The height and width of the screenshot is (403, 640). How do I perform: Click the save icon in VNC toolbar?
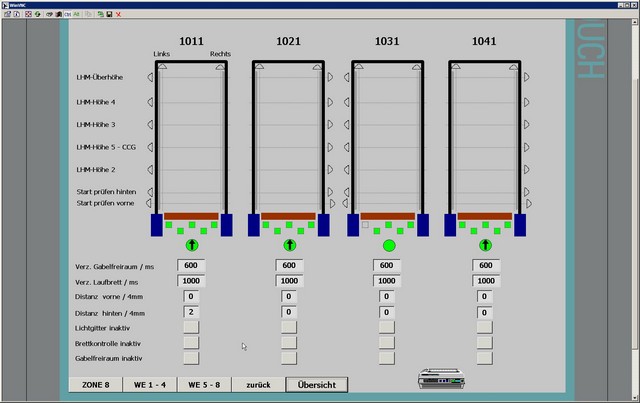[108, 15]
